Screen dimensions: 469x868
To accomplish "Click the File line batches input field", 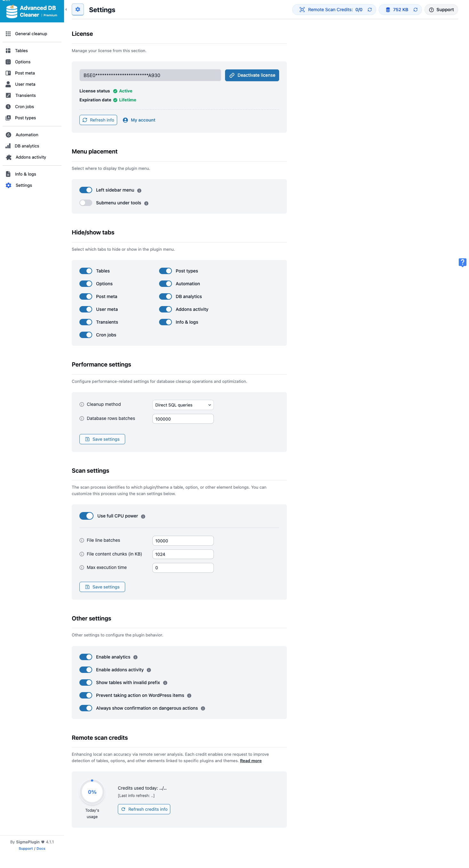I will pos(183,541).
